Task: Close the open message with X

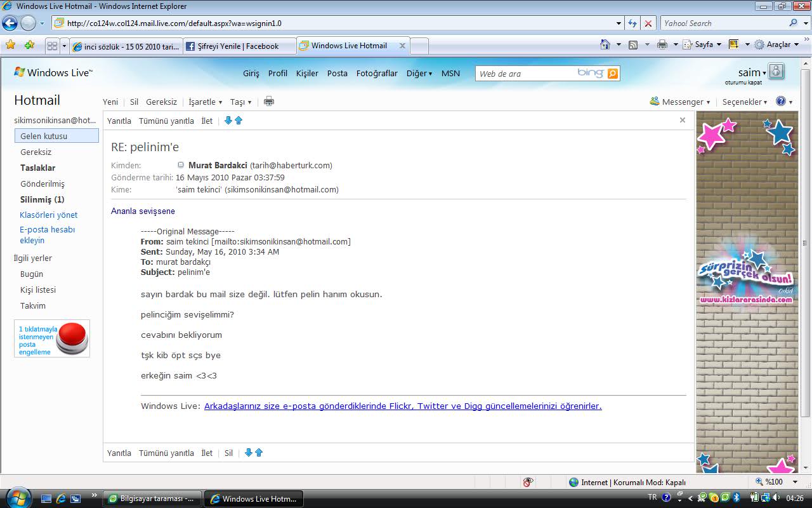Action: 683,120
